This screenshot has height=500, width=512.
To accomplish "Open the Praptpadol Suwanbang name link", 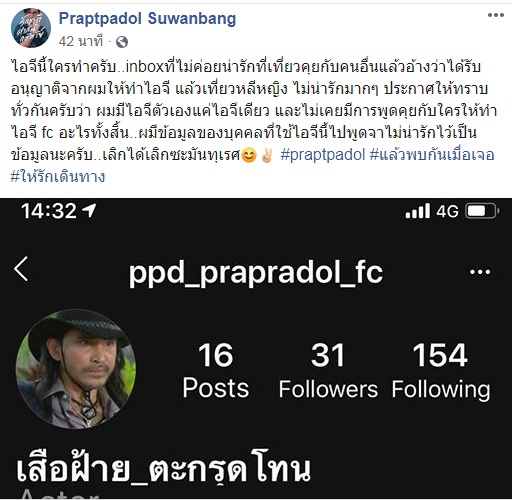I will 147,19.
